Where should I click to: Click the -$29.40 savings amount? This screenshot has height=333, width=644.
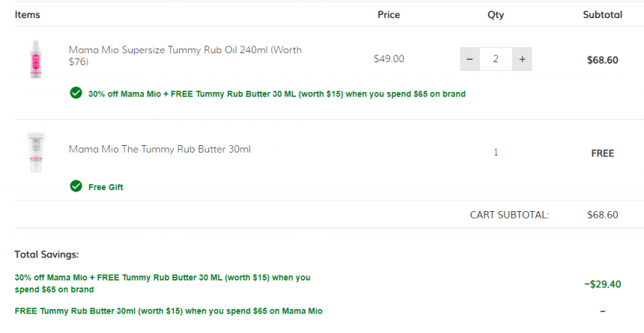603,284
